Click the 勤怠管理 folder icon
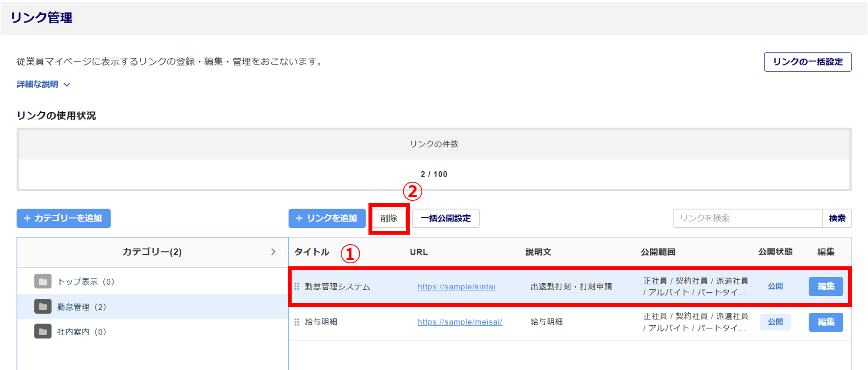Viewport: 868px width, 370px height. click(43, 307)
